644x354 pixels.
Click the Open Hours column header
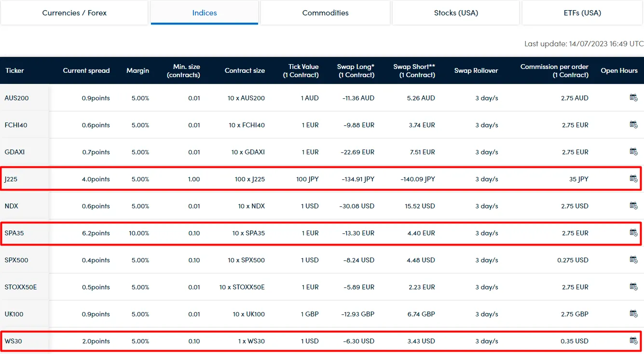click(619, 70)
